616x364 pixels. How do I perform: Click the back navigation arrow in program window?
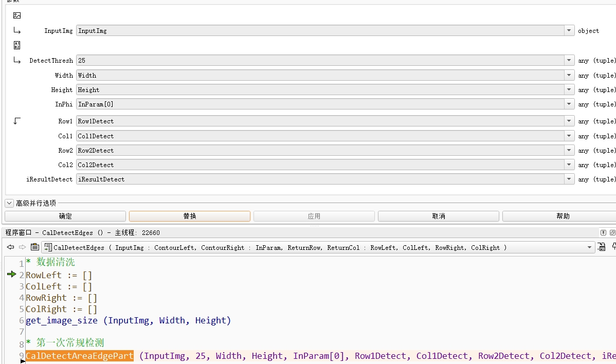(x=10, y=247)
